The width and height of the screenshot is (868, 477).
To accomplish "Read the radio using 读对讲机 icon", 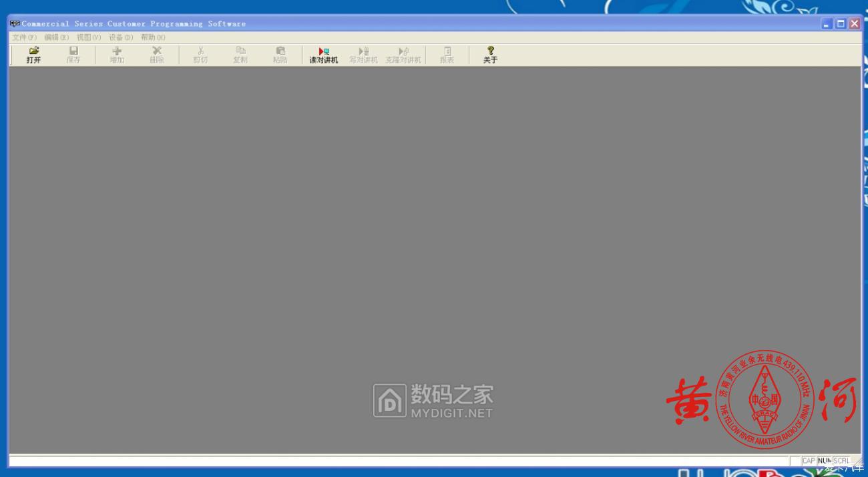I will (323, 55).
